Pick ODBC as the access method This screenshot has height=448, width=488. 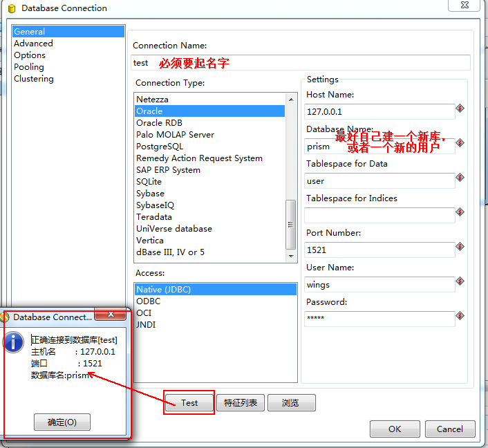pos(148,301)
